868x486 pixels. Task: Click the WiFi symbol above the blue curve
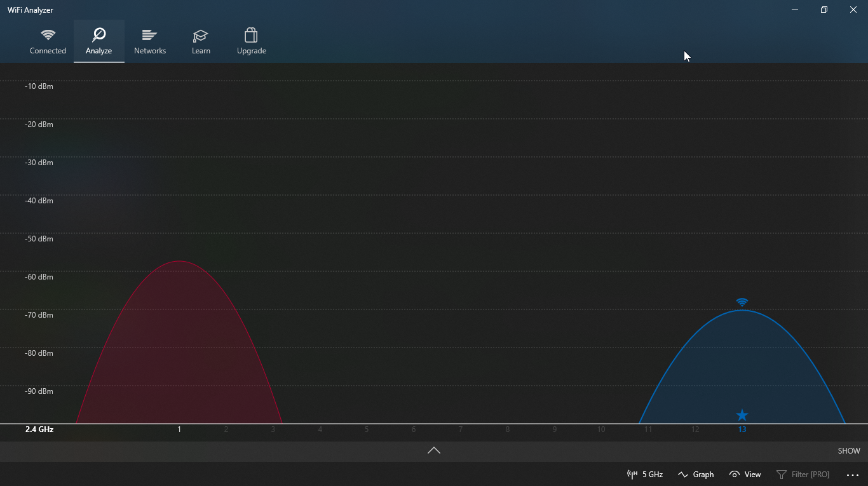[x=742, y=302]
